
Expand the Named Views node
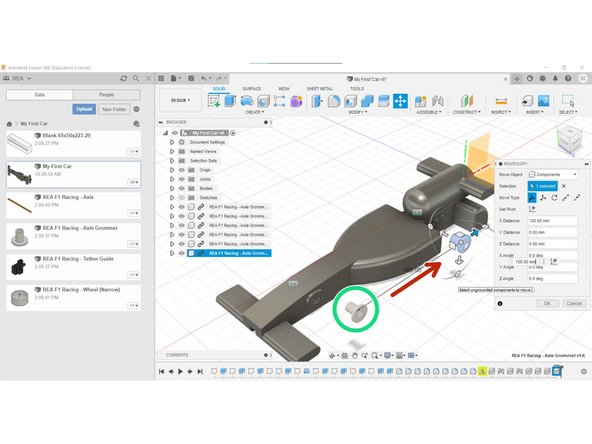pos(172,151)
